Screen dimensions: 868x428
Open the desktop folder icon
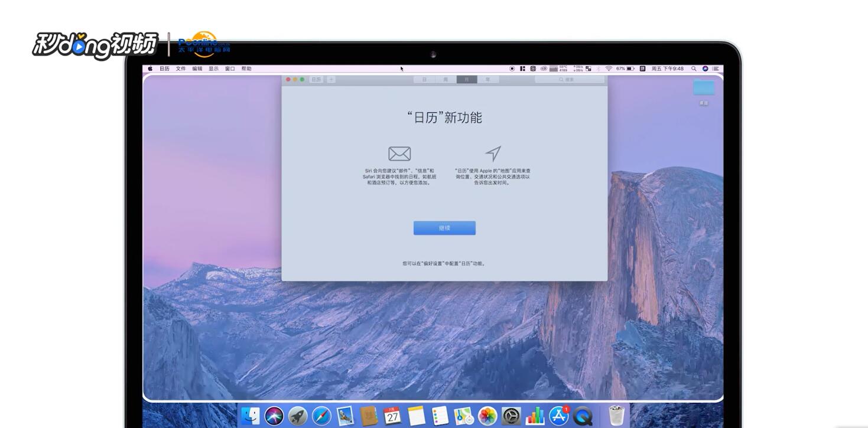click(703, 88)
